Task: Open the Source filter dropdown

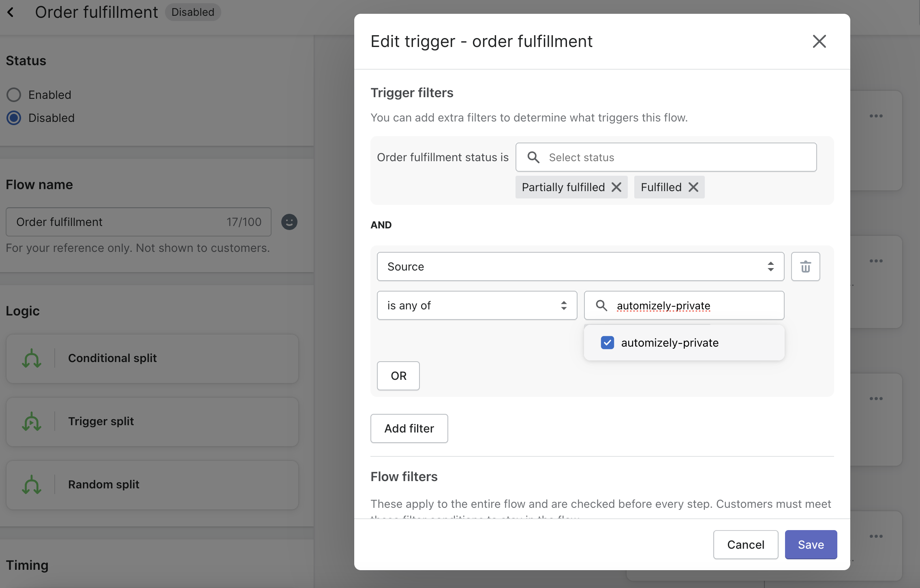Action: point(580,266)
